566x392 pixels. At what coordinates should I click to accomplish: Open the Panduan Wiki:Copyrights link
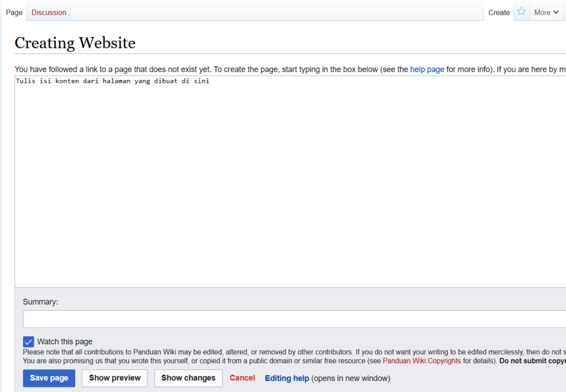click(x=422, y=360)
